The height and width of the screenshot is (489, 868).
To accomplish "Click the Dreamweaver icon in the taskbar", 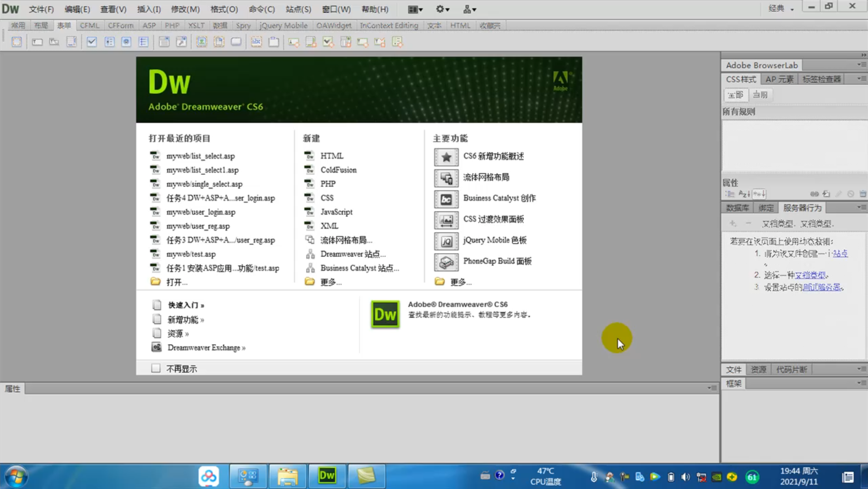I will tap(327, 476).
